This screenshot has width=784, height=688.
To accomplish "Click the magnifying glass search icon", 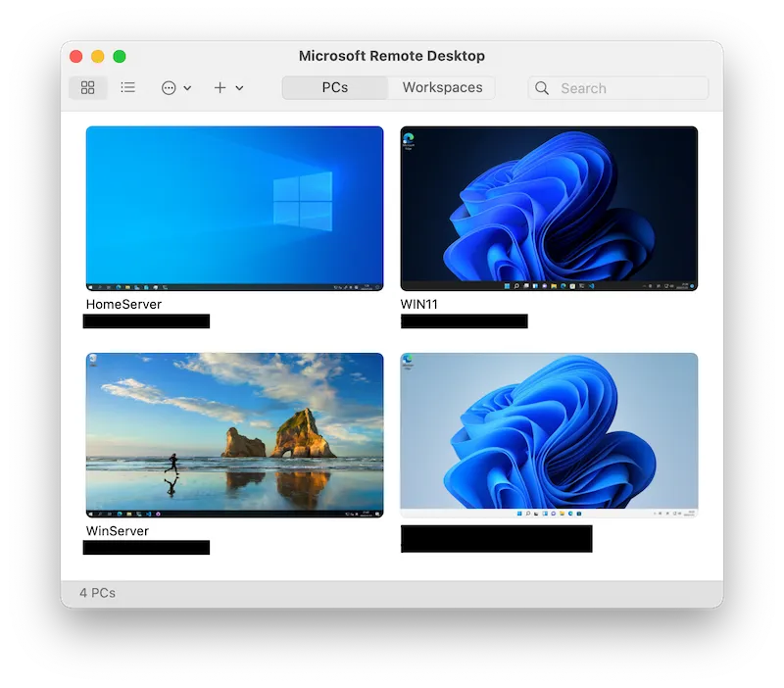I will point(542,88).
